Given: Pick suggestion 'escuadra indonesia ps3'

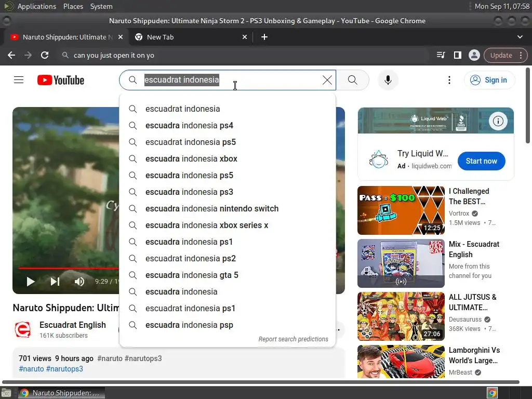Looking at the screenshot, I should pyautogui.click(x=228, y=192).
